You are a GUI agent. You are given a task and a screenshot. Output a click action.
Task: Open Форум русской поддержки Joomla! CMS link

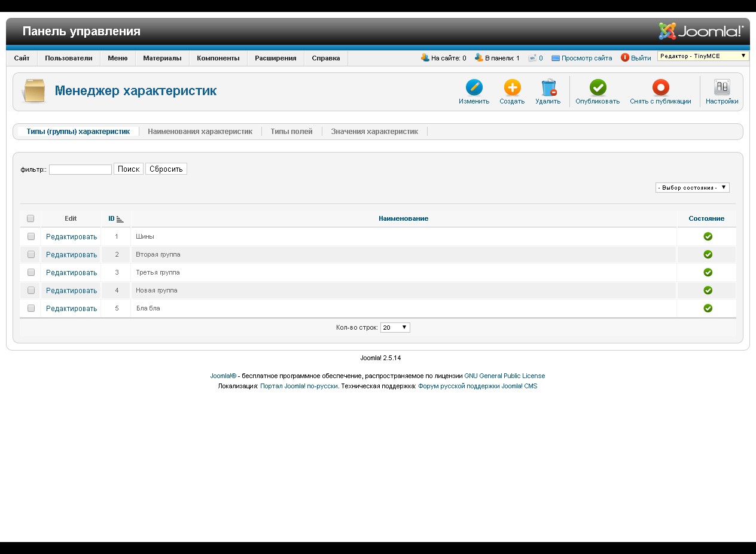[478, 386]
